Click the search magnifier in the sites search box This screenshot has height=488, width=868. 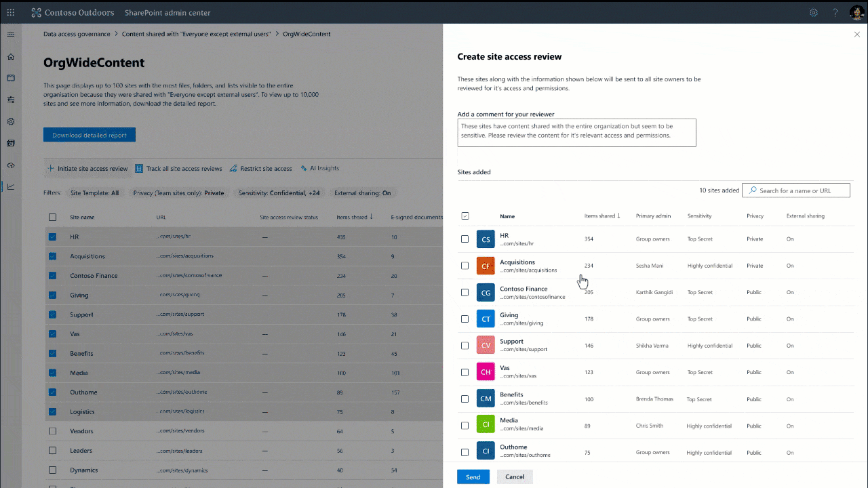coord(753,190)
